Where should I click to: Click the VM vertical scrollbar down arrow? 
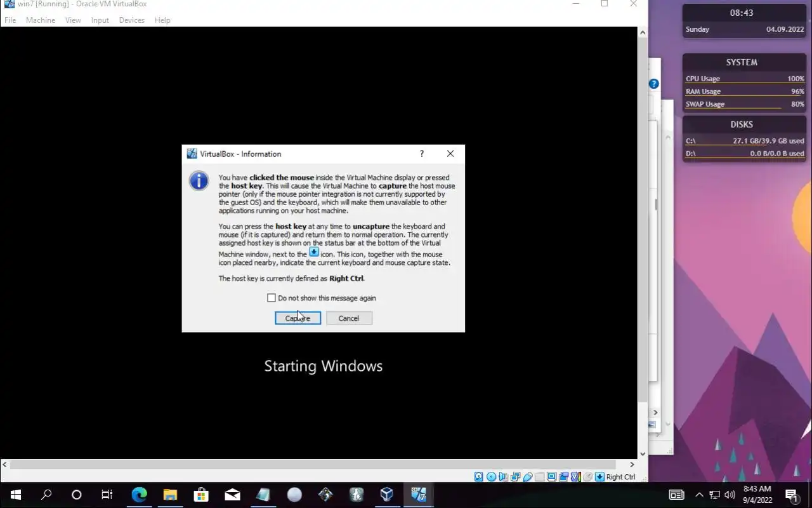point(643,453)
